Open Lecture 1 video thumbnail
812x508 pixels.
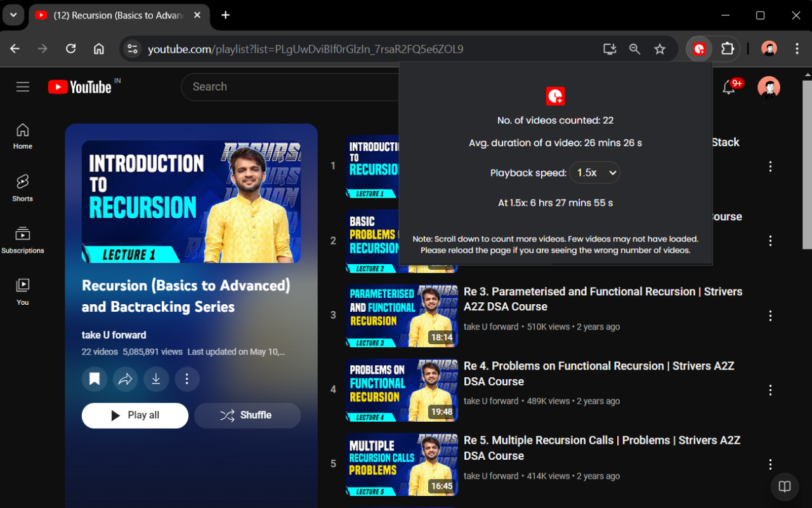click(372, 166)
